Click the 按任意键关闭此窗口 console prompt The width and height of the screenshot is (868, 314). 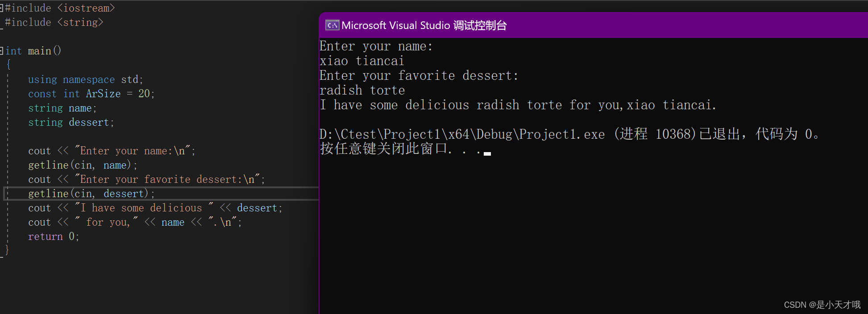click(x=384, y=149)
